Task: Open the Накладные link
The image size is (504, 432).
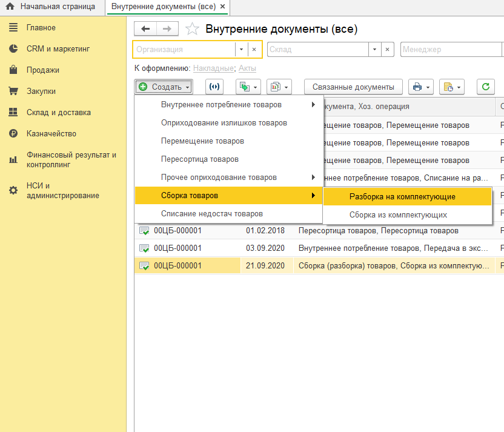Action: click(x=214, y=68)
